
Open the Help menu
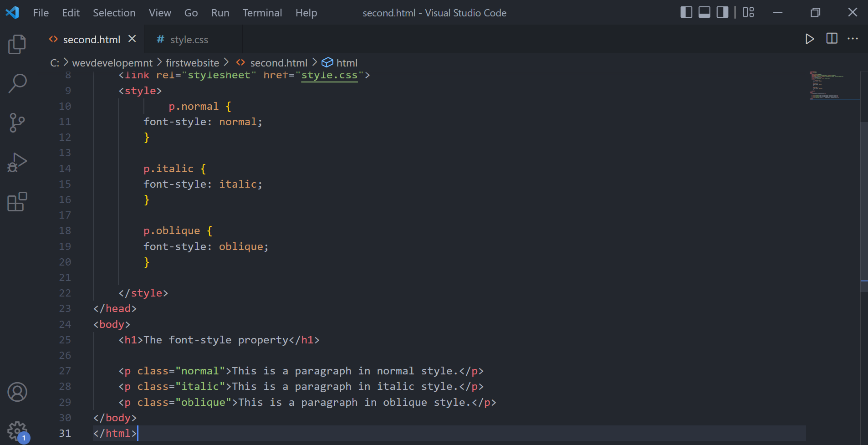pos(306,13)
